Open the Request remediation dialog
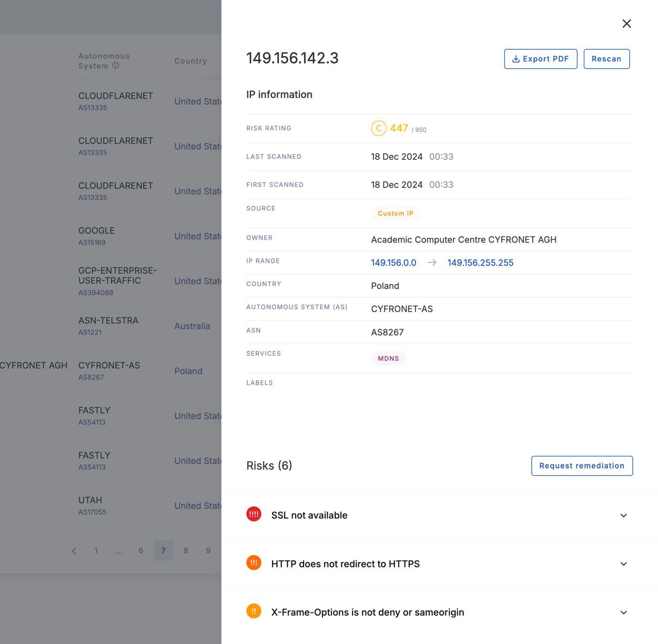The image size is (658, 644). tap(581, 466)
